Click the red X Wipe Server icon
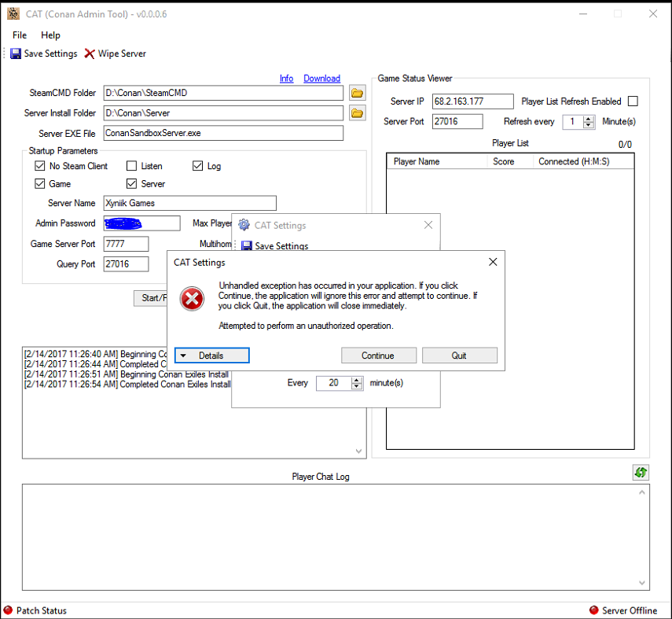 point(90,53)
